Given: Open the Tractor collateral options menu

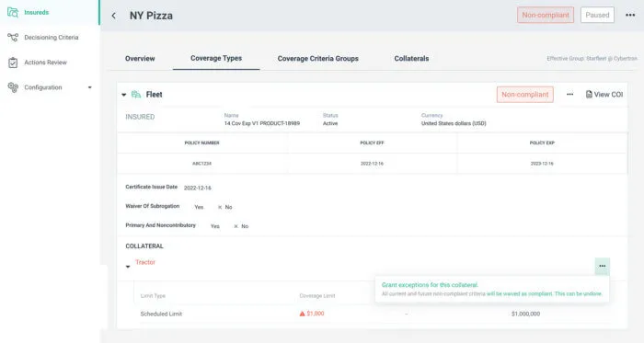Looking at the screenshot, I should coord(602,266).
